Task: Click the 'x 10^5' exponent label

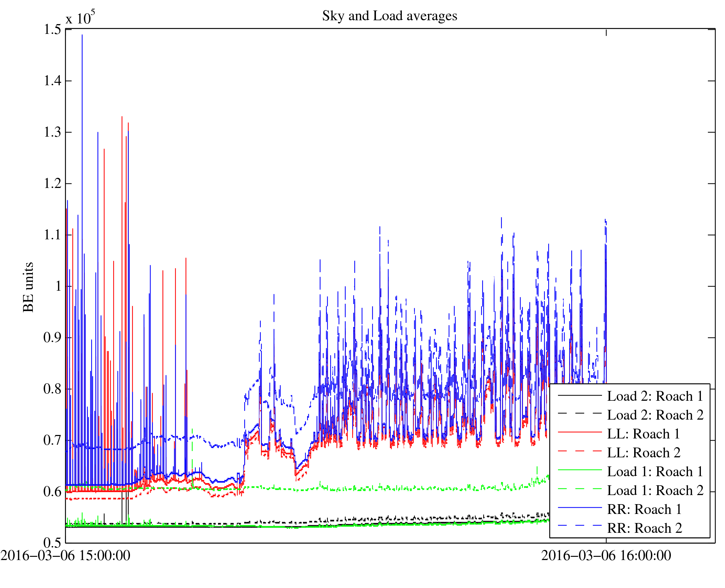Action: (80, 17)
